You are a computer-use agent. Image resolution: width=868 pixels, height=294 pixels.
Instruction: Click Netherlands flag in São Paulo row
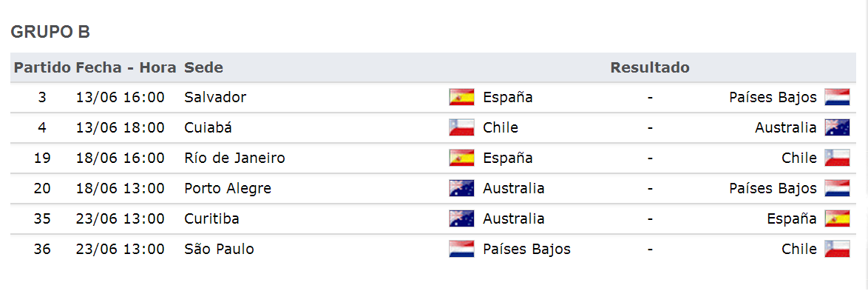click(461, 249)
